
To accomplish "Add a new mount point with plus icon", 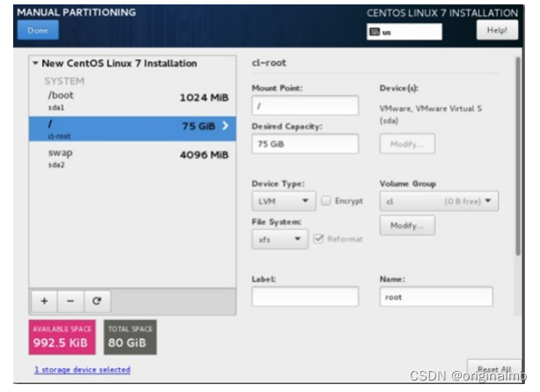I will [x=44, y=301].
